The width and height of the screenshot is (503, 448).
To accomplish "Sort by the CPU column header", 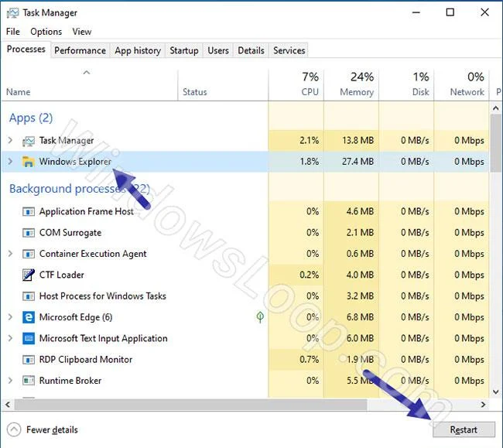I will coord(296,85).
